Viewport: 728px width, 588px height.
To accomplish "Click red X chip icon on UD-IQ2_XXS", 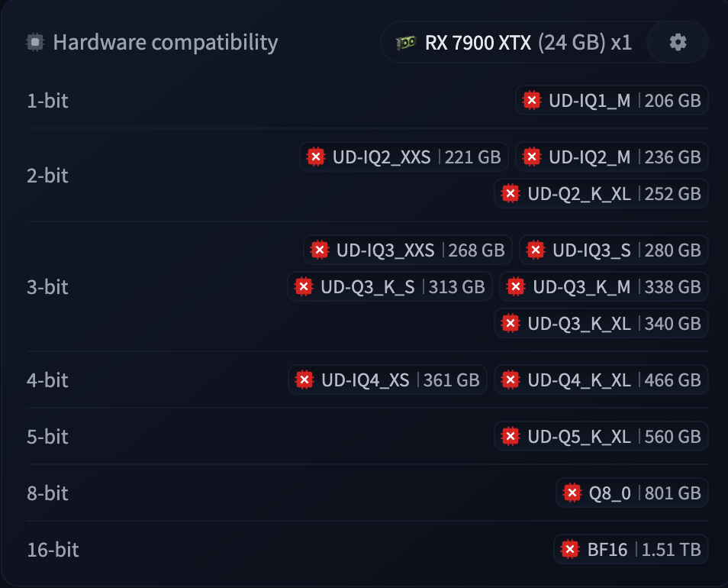I will (x=316, y=157).
